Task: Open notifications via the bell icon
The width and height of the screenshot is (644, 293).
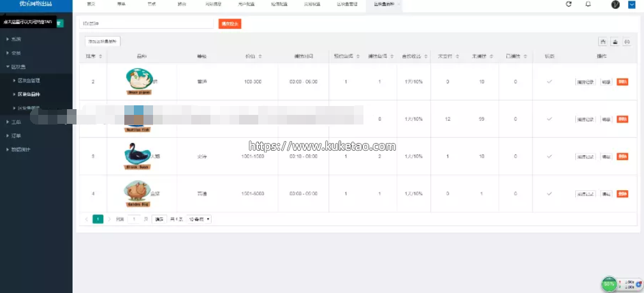Action: tap(588, 4)
